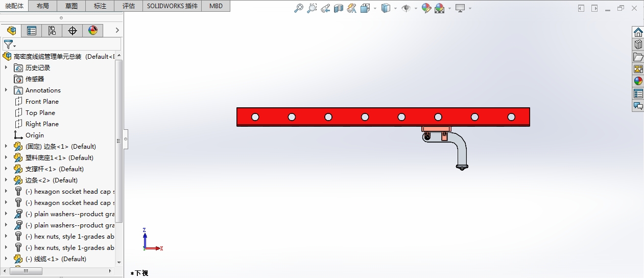
Task: Expand the 历史记录 folder
Action: click(x=6, y=67)
